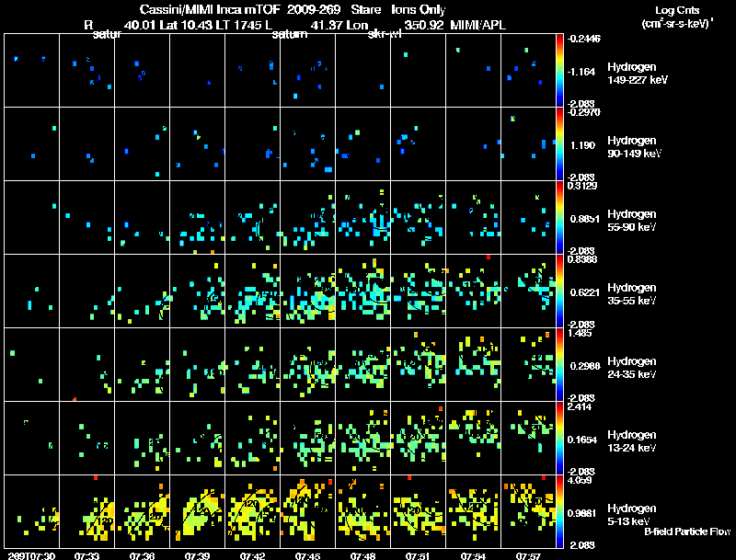
Task: Click the '07:45' time axis label
Action: [307, 555]
